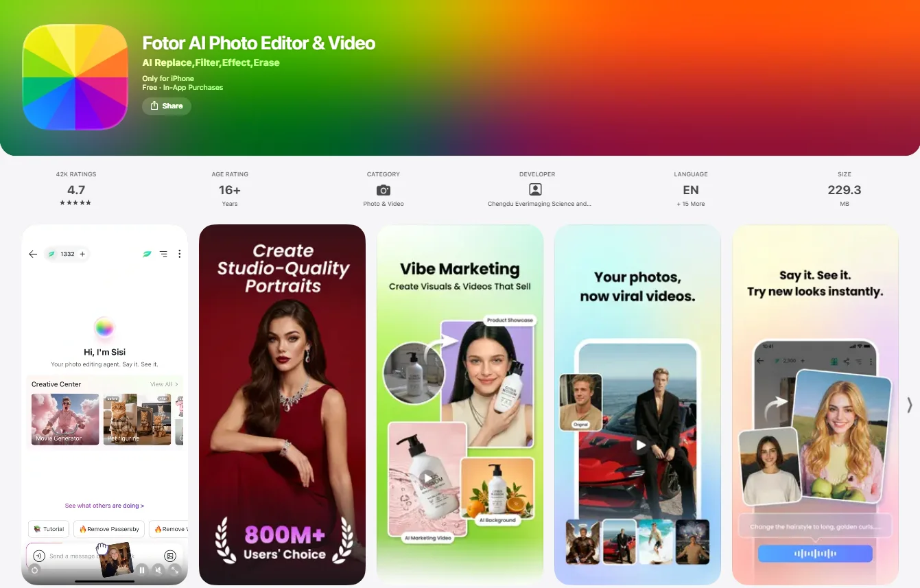Click the 'Send a message' input field
Image resolution: width=920 pixels, height=588 pixels.
104,556
